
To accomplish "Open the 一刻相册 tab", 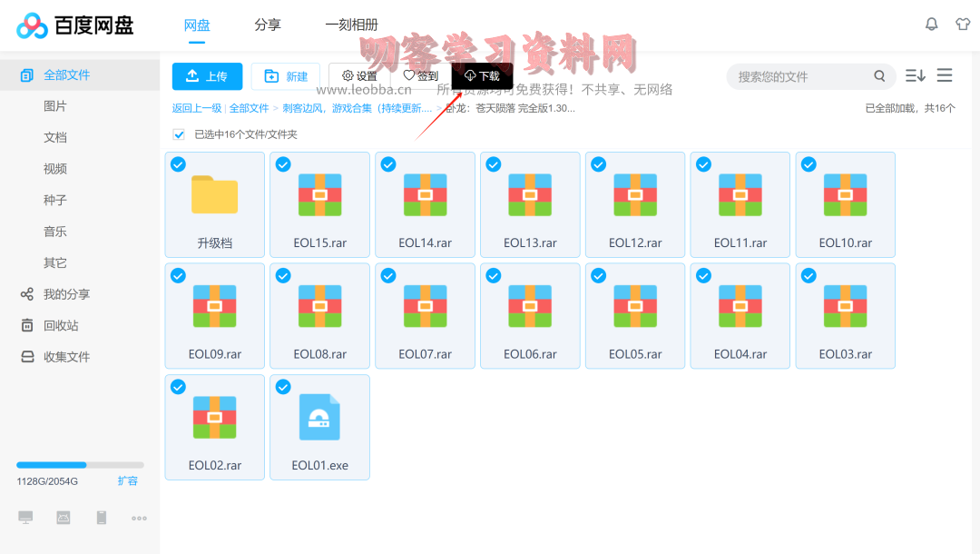I will click(x=352, y=25).
